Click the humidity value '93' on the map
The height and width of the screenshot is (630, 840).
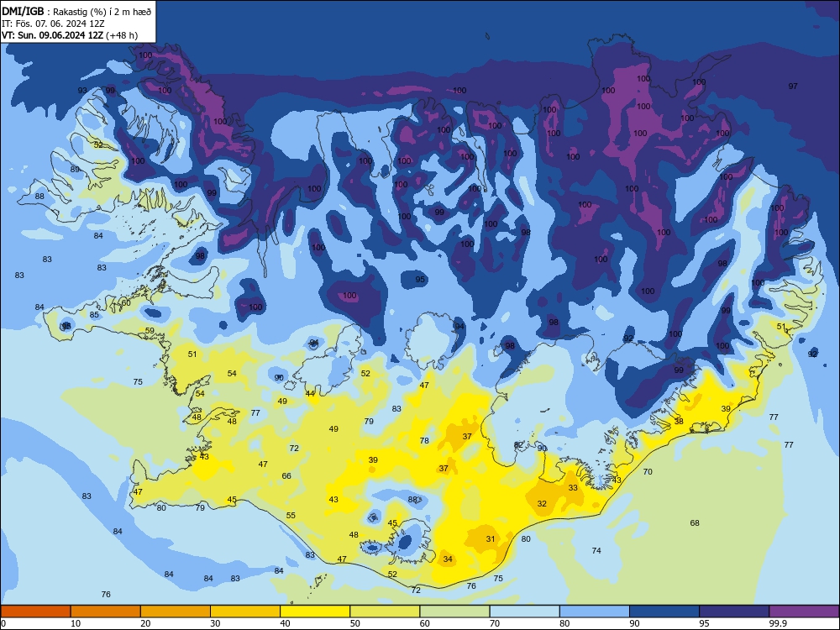point(82,91)
